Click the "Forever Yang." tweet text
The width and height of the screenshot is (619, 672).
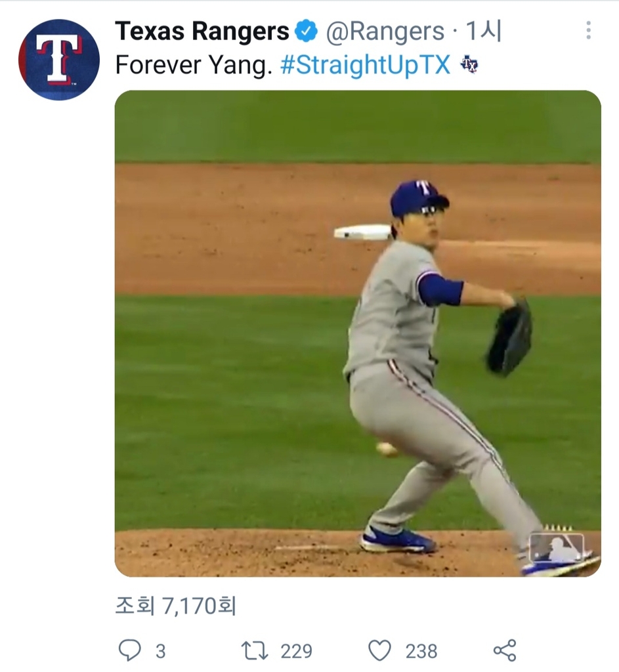click(x=194, y=64)
